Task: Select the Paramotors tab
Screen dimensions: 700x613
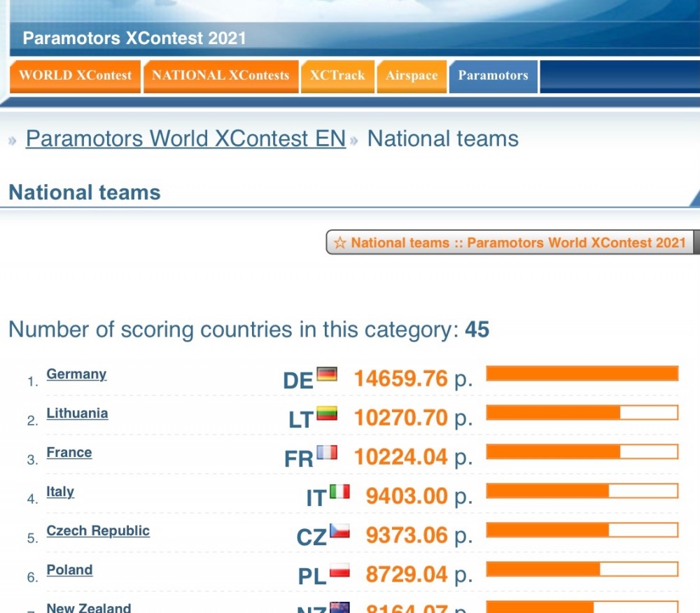Action: pos(493,76)
